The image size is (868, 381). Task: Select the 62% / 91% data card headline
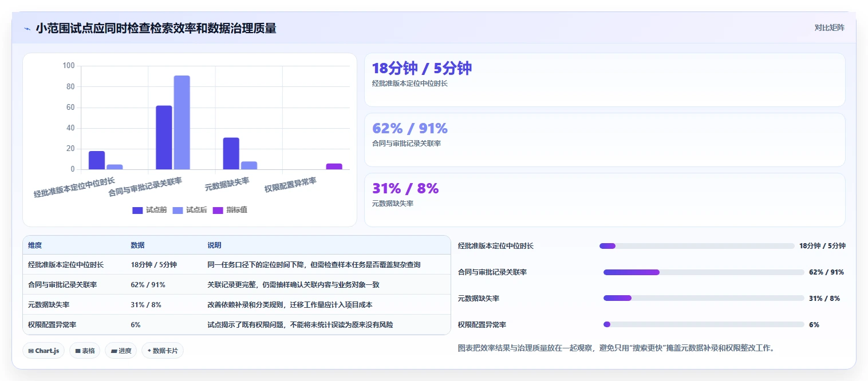410,128
